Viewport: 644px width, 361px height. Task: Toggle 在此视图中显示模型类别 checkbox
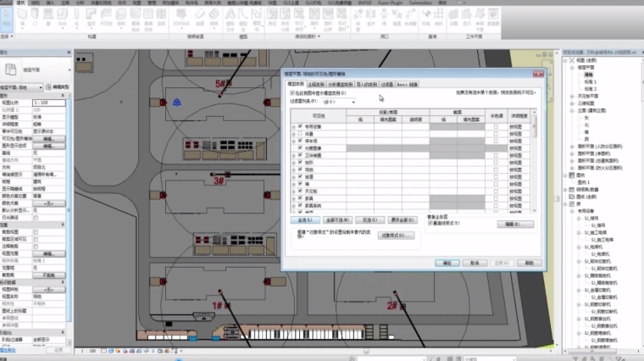(x=292, y=92)
